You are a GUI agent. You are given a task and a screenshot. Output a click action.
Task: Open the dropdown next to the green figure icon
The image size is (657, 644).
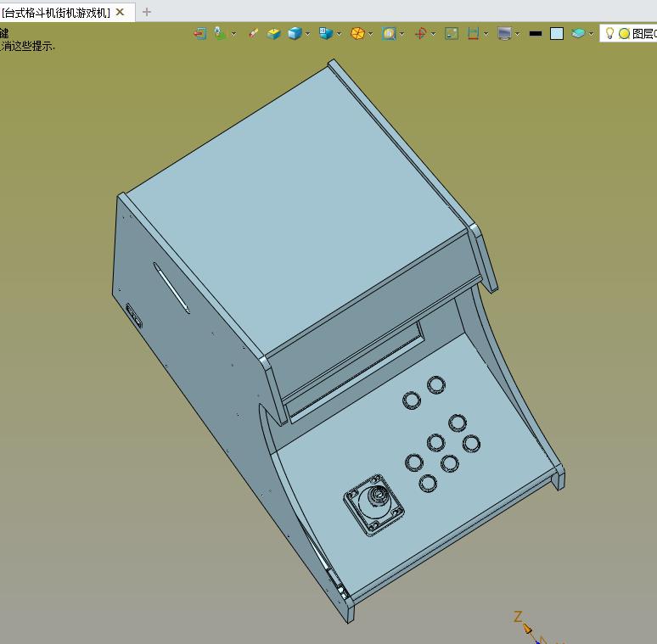pyautogui.click(x=233, y=34)
